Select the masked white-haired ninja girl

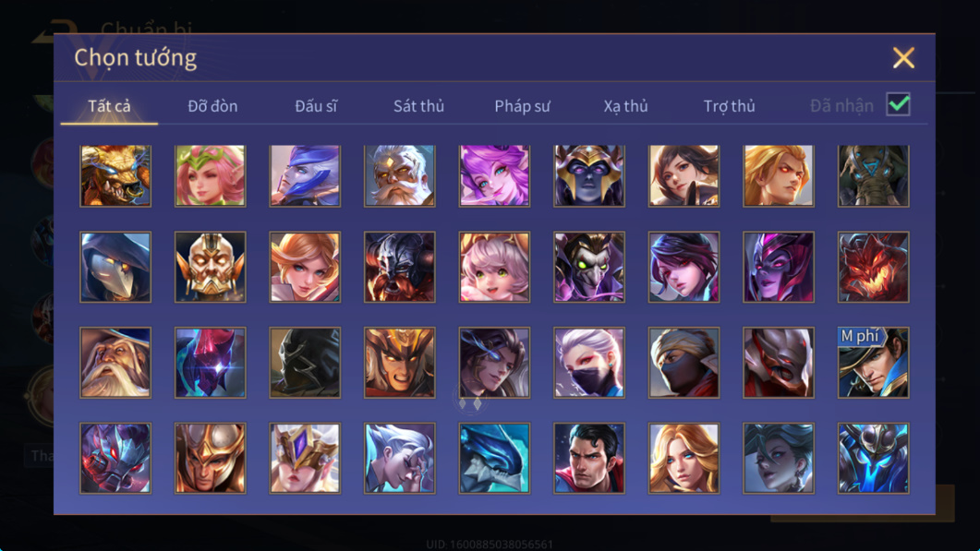tap(588, 363)
